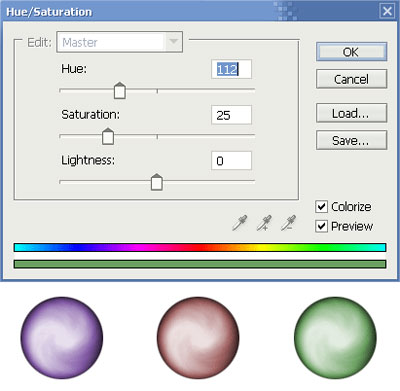
Task: Select the subtract-from-sample eyedropper tool
Action: 288,223
